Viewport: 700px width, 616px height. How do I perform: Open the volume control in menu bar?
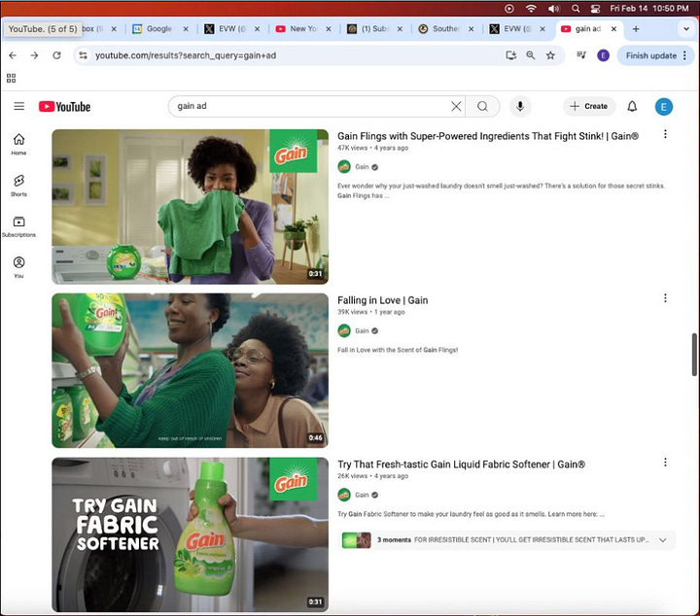(553, 9)
